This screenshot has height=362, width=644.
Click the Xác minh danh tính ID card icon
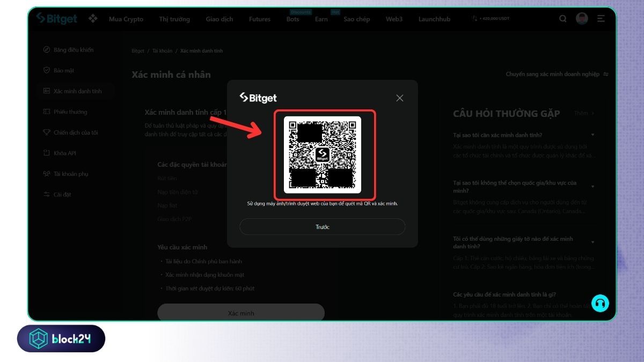(x=47, y=91)
